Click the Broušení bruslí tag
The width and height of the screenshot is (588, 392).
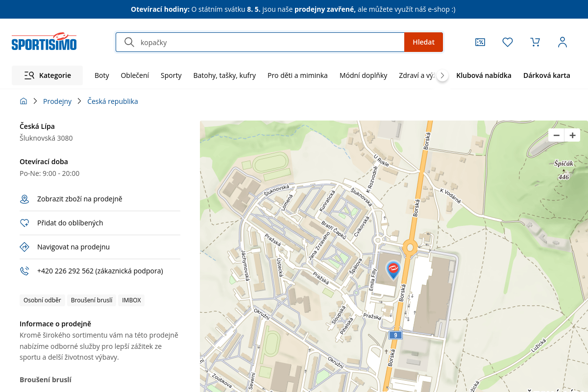pyautogui.click(x=92, y=300)
